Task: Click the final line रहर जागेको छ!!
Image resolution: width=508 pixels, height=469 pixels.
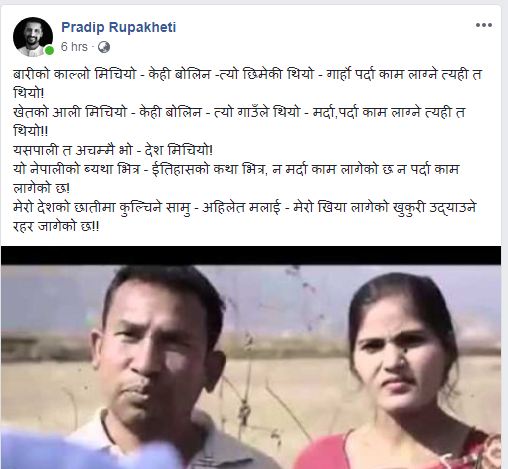Action: point(56,227)
